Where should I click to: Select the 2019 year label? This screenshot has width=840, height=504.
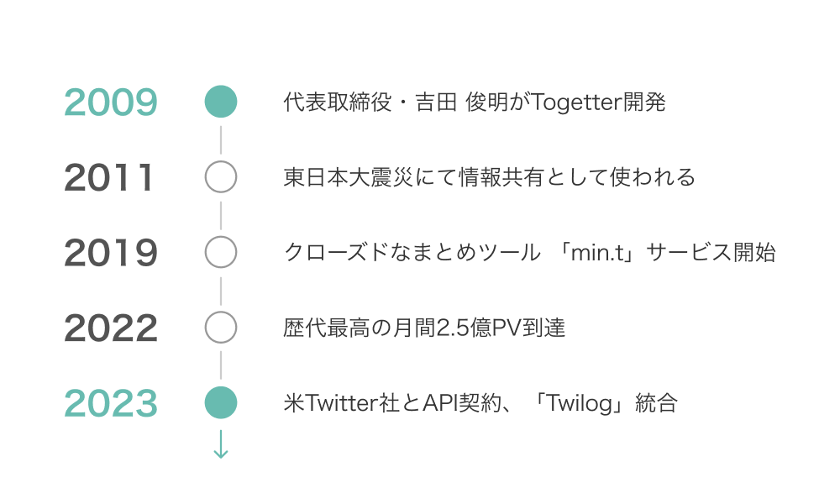pyautogui.click(x=111, y=253)
